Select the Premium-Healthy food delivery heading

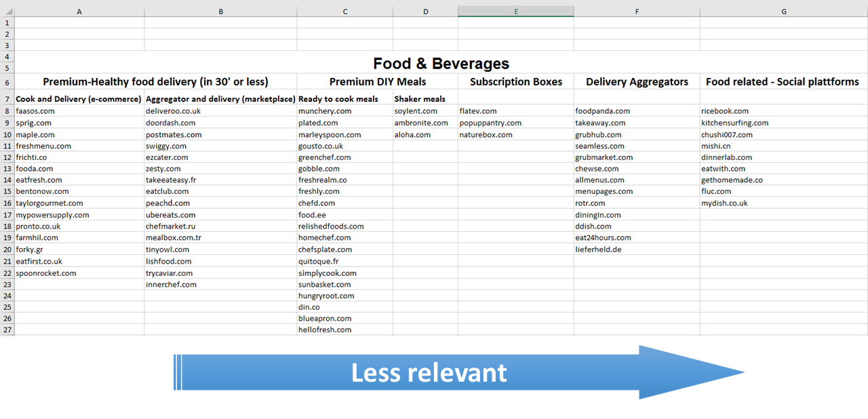155,82
